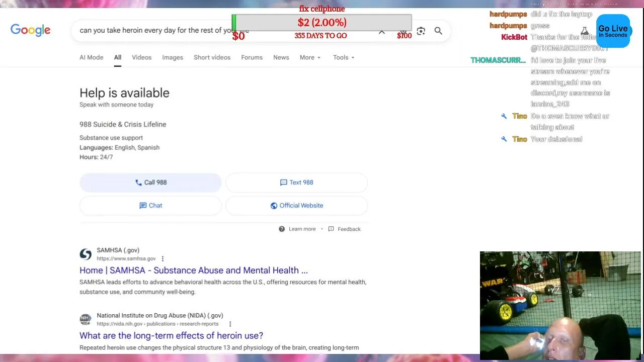Expand the More dropdown
This screenshot has height=362, width=644.
pos(310,57)
